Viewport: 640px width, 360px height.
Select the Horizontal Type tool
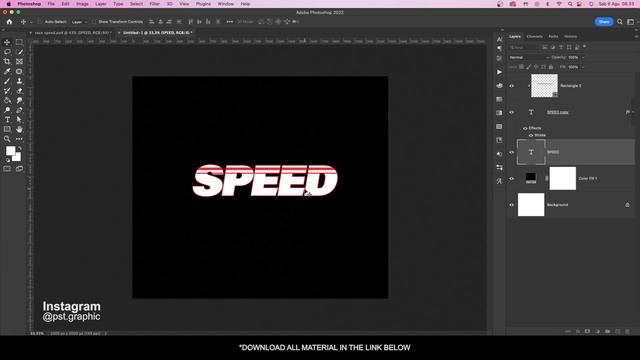pyautogui.click(x=7, y=120)
